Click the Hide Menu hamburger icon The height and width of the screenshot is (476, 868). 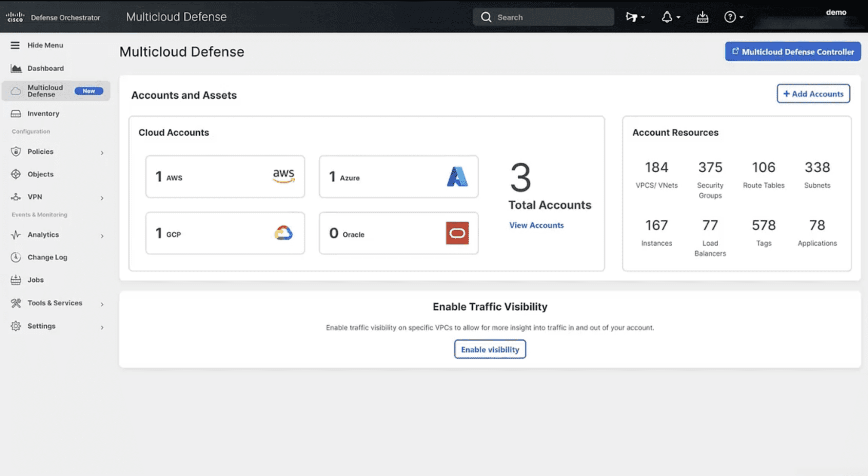pos(15,45)
